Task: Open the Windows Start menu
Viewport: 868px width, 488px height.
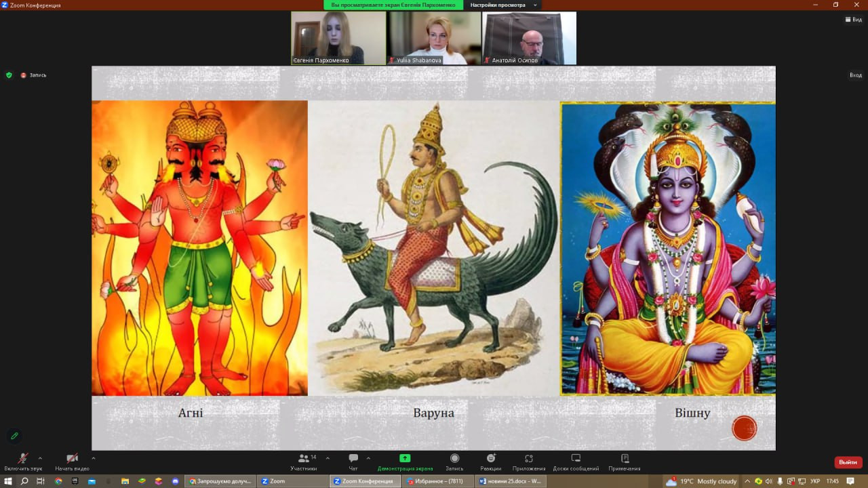Action: 8,481
